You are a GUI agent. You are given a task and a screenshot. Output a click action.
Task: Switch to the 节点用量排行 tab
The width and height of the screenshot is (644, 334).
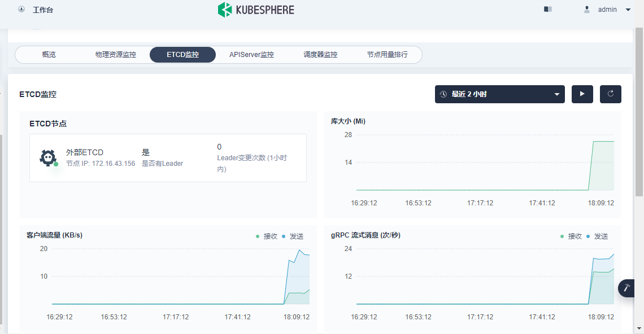point(388,55)
